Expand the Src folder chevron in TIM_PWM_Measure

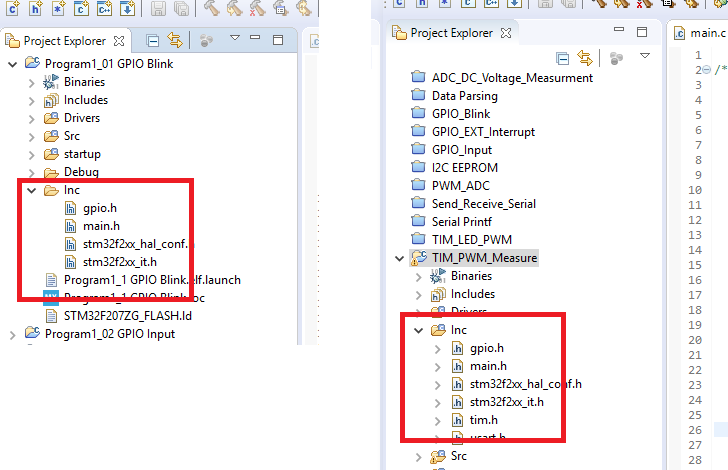point(419,457)
